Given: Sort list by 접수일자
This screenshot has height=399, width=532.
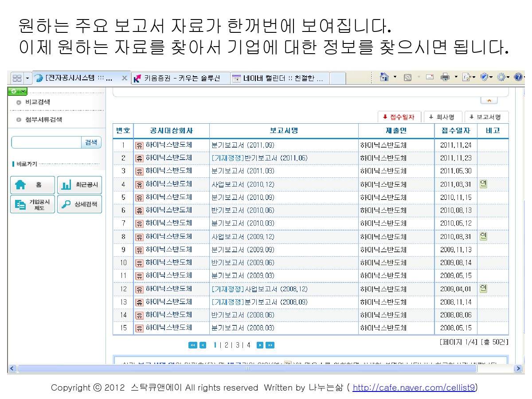Looking at the screenshot, I should (x=399, y=117).
